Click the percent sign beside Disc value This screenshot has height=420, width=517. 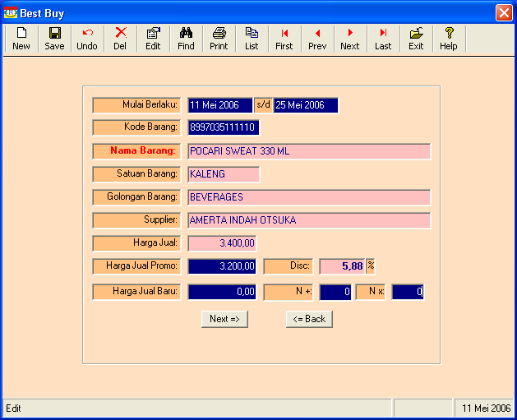pyautogui.click(x=371, y=266)
